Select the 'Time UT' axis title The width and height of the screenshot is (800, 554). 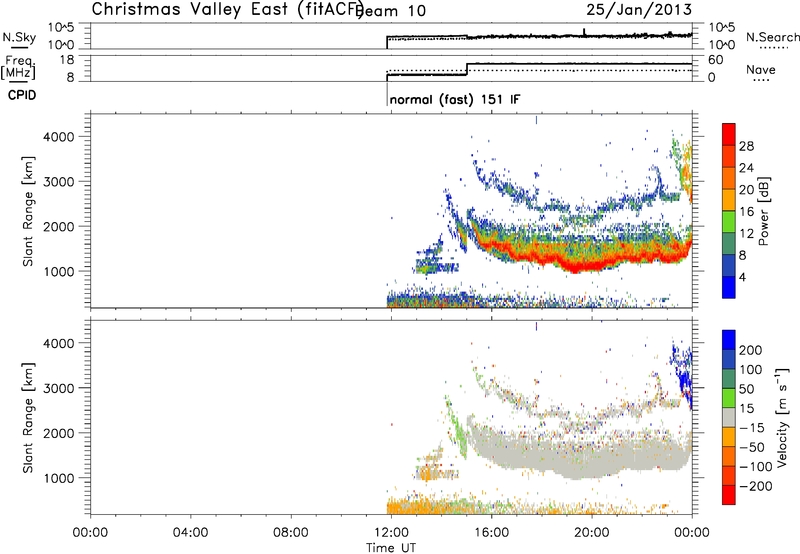coord(391,548)
